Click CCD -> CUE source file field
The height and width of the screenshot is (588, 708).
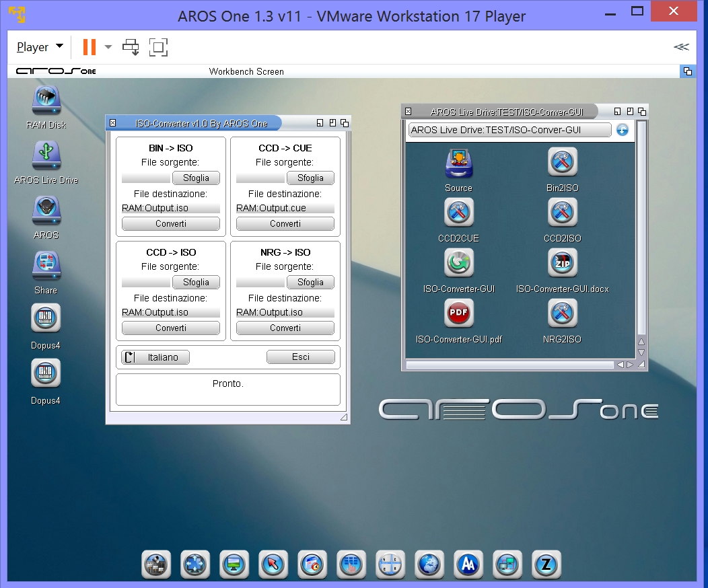point(260,178)
